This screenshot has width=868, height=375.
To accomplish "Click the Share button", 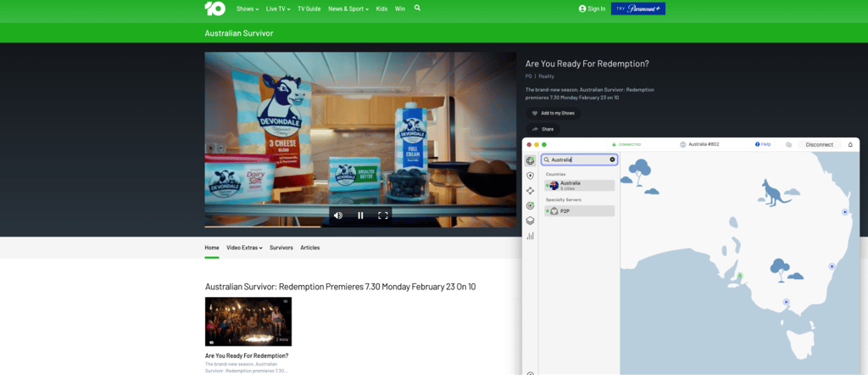I will pyautogui.click(x=542, y=129).
